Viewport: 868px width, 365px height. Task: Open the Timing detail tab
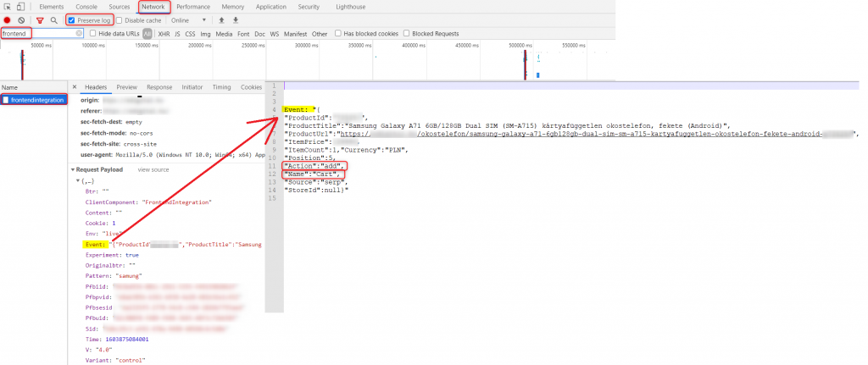[221, 87]
